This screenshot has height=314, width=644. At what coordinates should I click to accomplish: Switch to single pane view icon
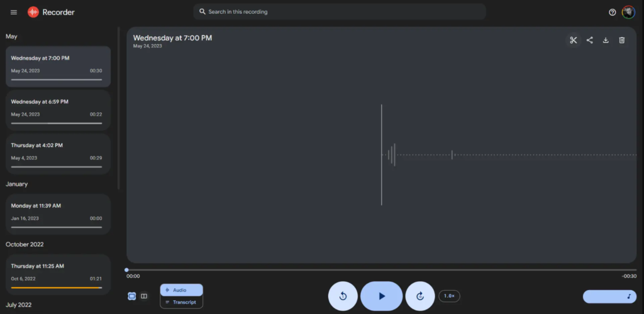[132, 296]
